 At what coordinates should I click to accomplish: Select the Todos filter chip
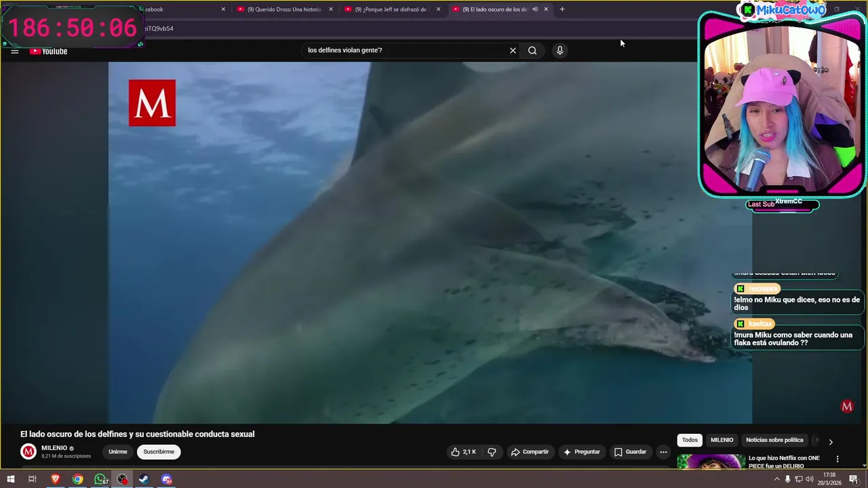pyautogui.click(x=690, y=440)
